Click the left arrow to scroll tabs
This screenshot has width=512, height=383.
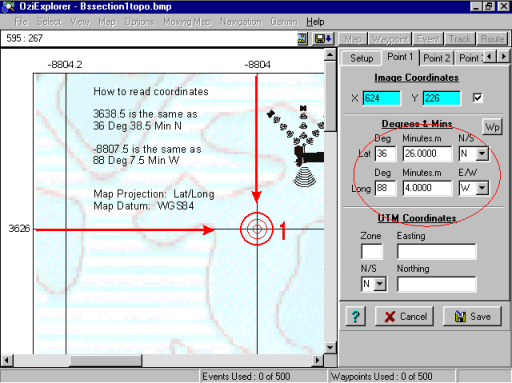tap(489, 57)
